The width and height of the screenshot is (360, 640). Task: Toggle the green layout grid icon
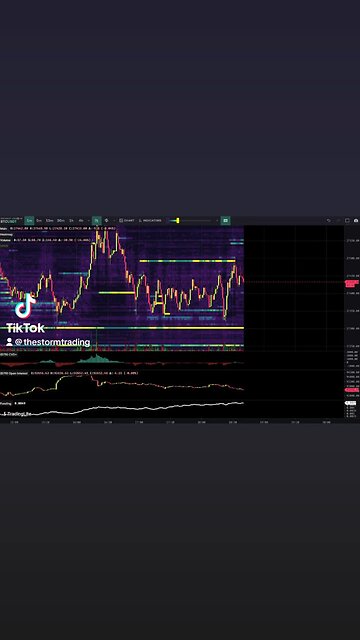click(225, 220)
